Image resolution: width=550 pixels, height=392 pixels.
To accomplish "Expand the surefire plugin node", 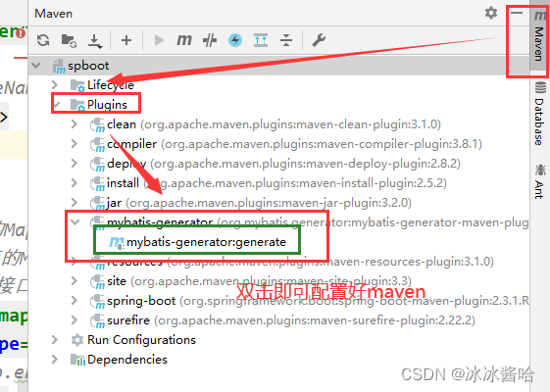I will coord(74,320).
